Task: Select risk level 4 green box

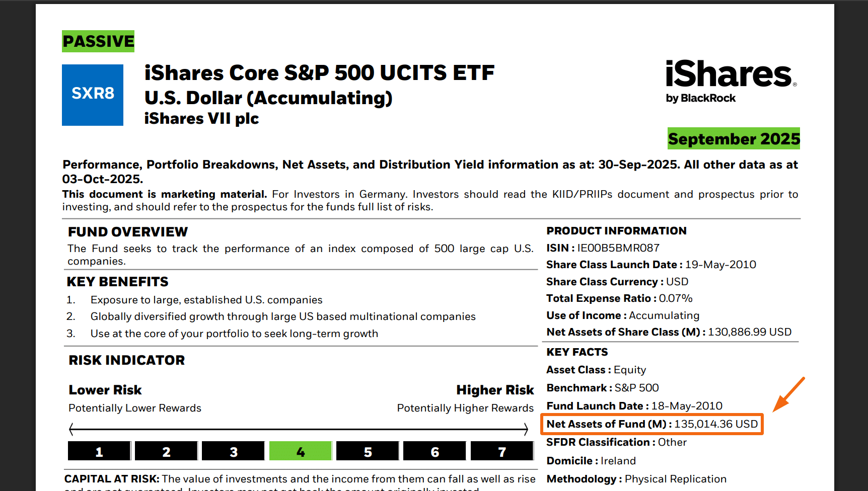Action: [x=301, y=451]
